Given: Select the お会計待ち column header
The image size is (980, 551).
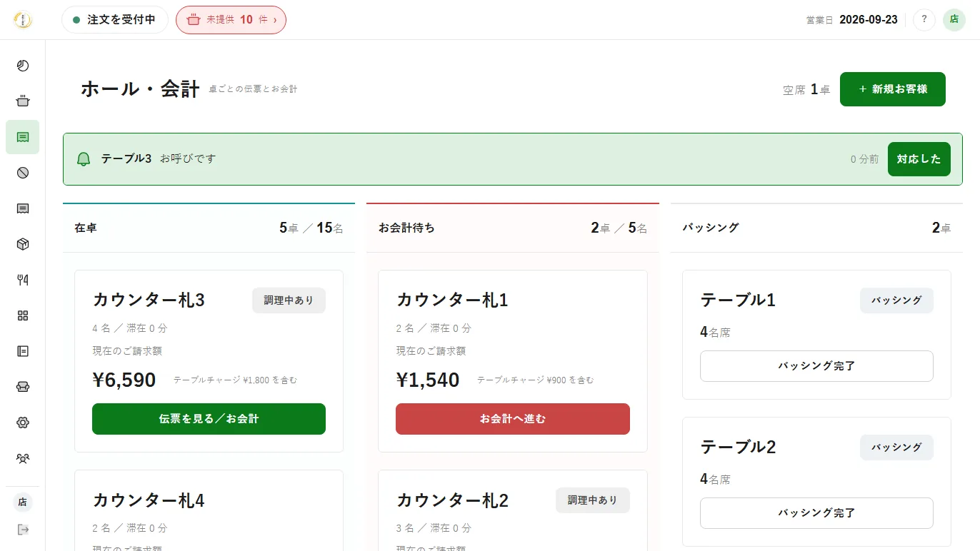Looking at the screenshot, I should point(513,228).
